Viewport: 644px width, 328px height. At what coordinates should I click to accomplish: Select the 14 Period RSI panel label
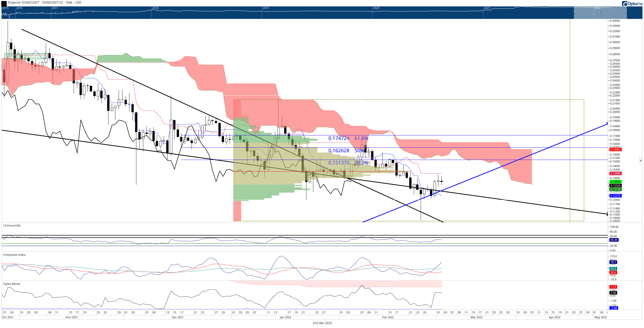12,226
